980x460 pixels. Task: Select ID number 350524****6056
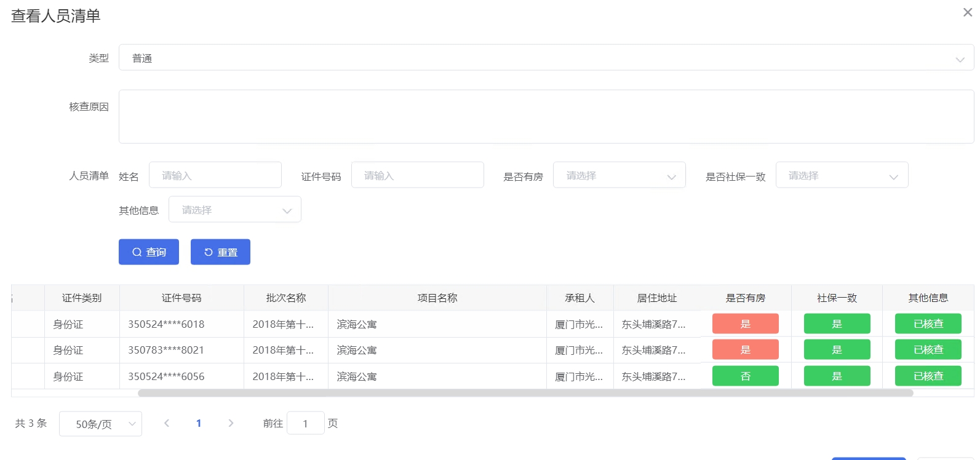click(x=166, y=376)
